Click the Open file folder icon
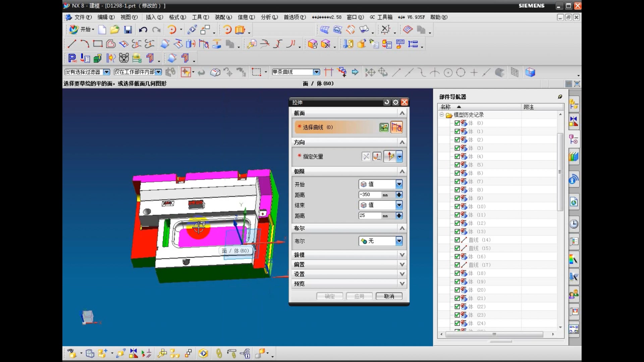This screenshot has width=644, height=362. 115,30
